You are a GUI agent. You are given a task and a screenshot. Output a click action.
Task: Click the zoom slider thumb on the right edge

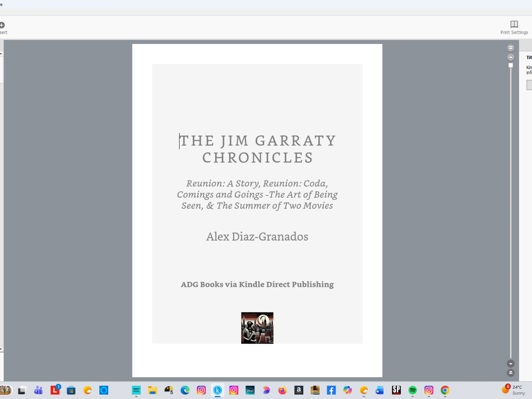click(x=511, y=65)
